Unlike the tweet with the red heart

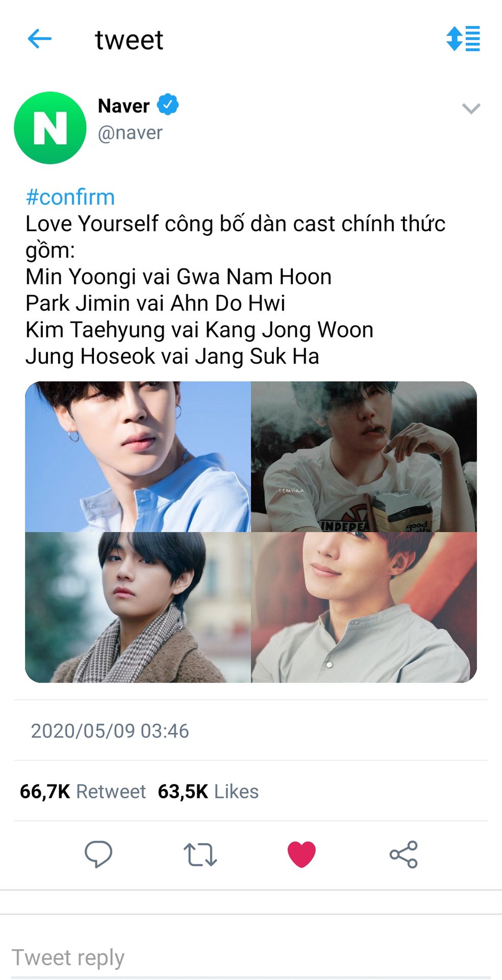pyautogui.click(x=302, y=854)
